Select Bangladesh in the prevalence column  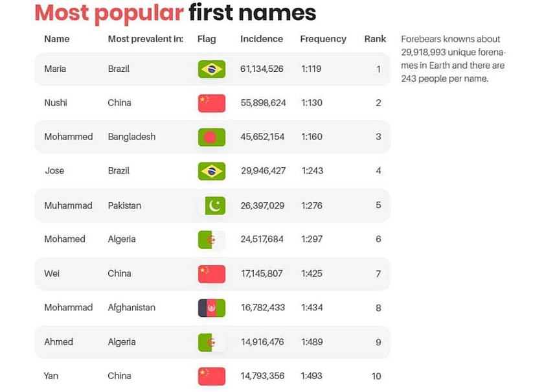131,137
